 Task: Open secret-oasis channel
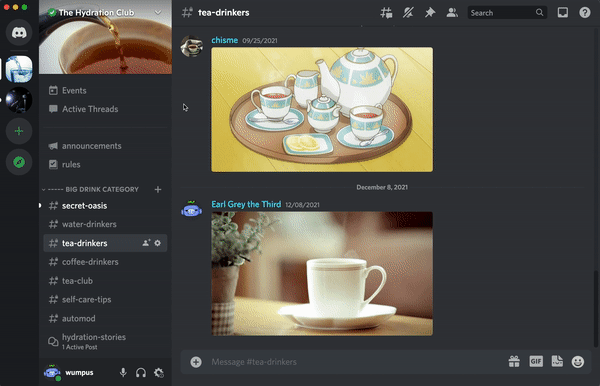(x=105, y=206)
